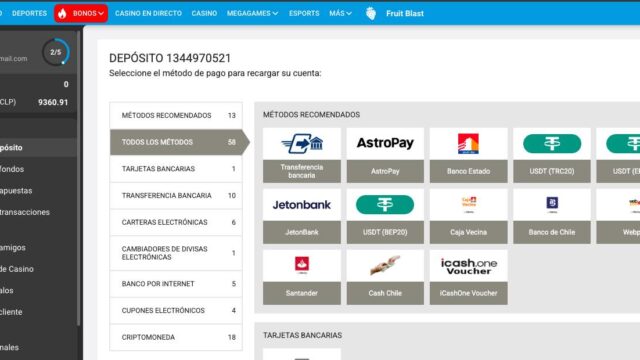The height and width of the screenshot is (360, 640).
Task: Choose the Jetonbank payment tile
Action: 302,216
